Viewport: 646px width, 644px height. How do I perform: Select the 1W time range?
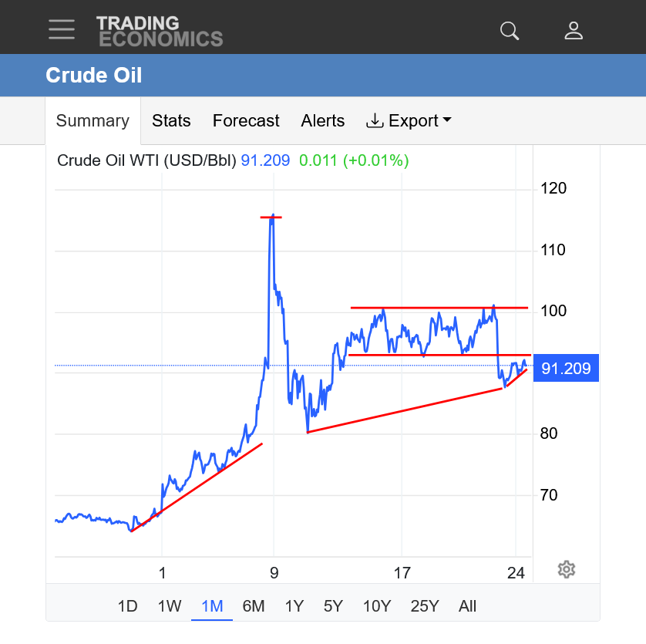tap(170, 606)
